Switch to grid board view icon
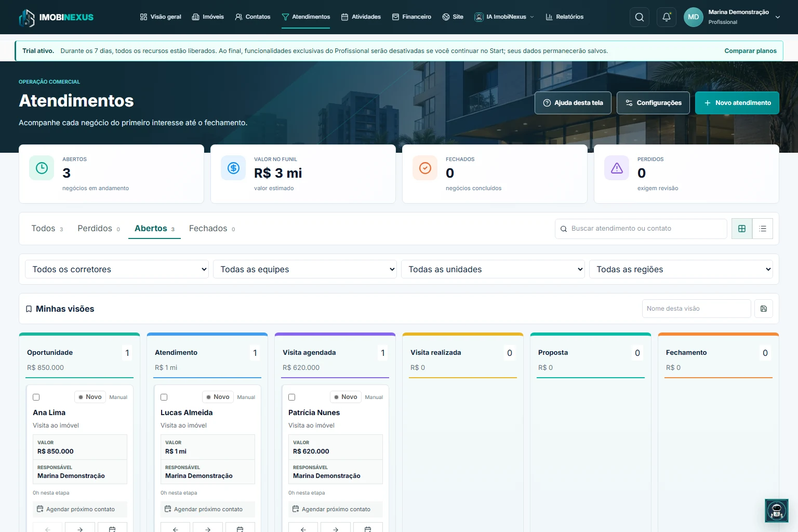 742,229
